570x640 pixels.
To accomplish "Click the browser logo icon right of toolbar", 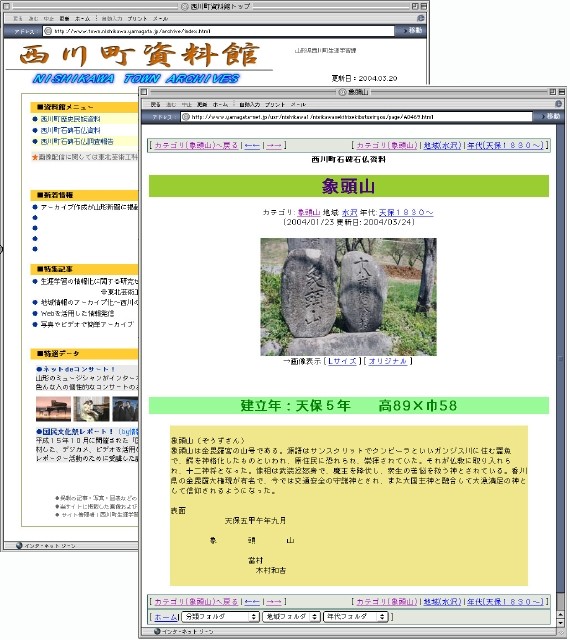I will pyautogui.click(x=558, y=104).
